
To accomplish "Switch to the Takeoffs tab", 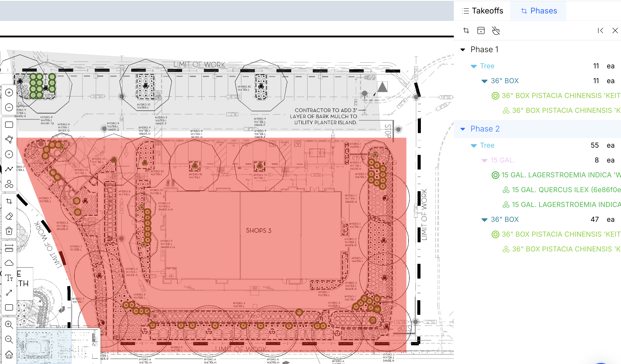I will 482,11.
